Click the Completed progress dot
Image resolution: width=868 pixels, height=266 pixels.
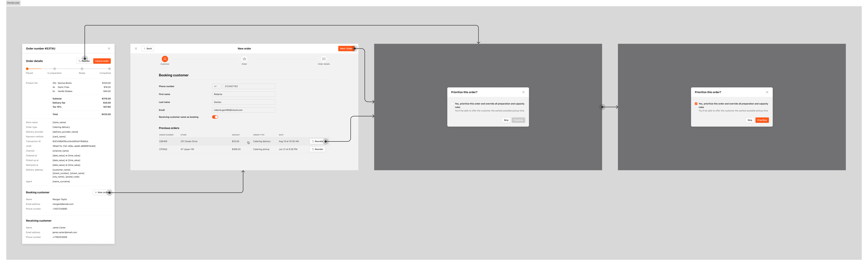click(x=110, y=69)
